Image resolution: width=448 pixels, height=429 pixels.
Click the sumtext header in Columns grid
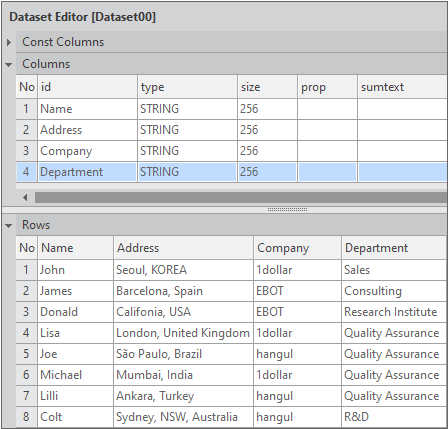click(x=402, y=87)
